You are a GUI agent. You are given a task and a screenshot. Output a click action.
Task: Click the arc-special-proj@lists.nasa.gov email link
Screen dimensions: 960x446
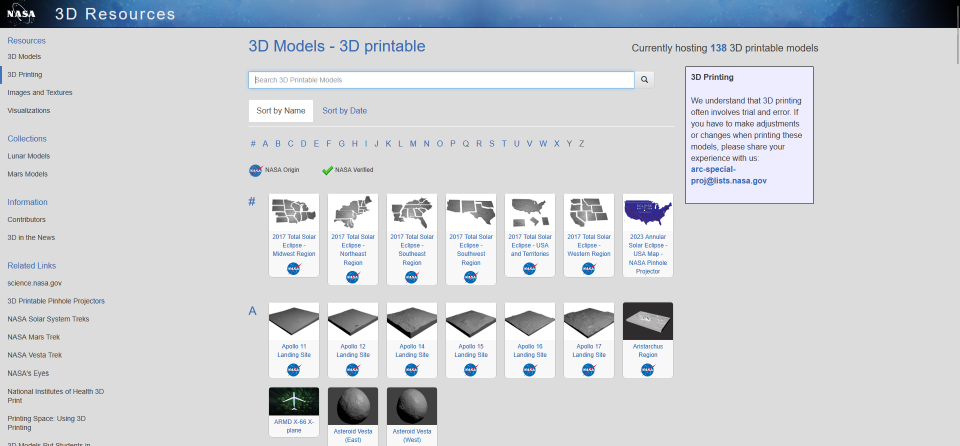point(729,175)
